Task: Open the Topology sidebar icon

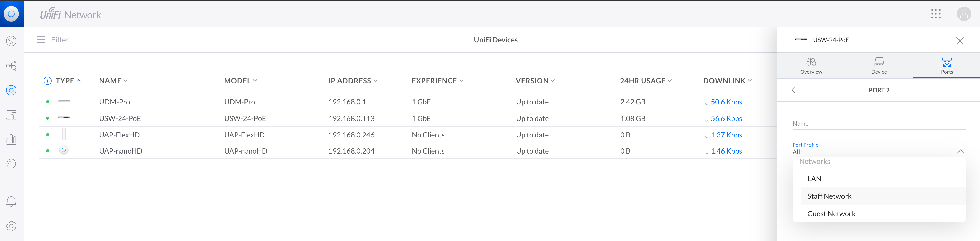Action: 12,65
